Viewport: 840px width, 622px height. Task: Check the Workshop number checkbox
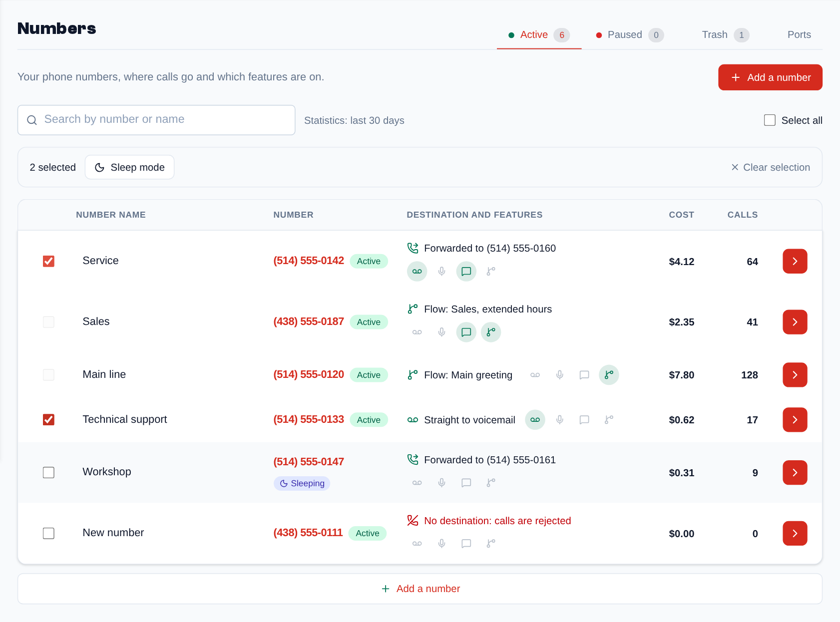pyautogui.click(x=48, y=473)
